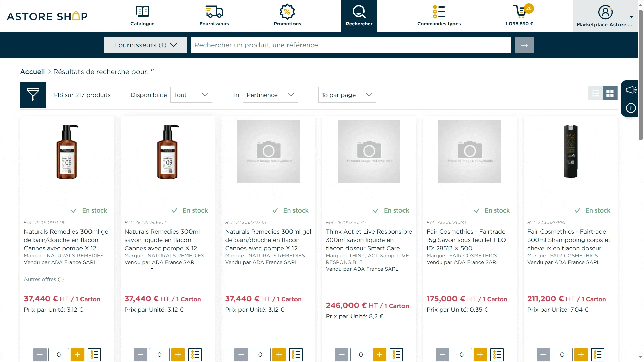This screenshot has height=362, width=644.
Task: Open Think Act et Live Responsible product title
Action: tap(369, 240)
